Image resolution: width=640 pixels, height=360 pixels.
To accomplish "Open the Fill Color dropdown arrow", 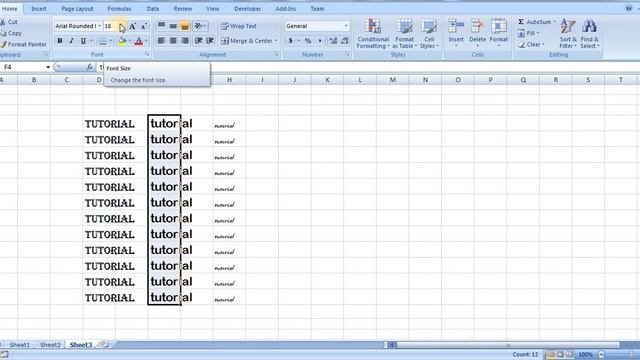I will [x=129, y=41].
